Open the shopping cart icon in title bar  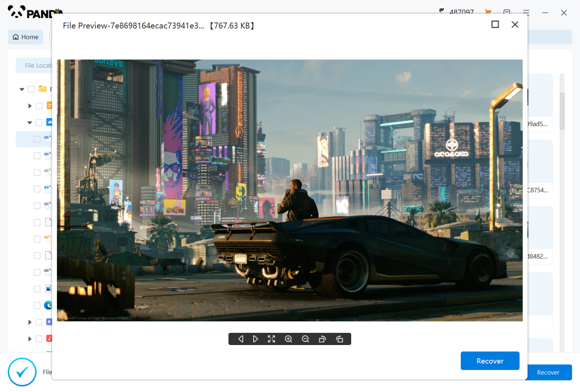tap(488, 12)
